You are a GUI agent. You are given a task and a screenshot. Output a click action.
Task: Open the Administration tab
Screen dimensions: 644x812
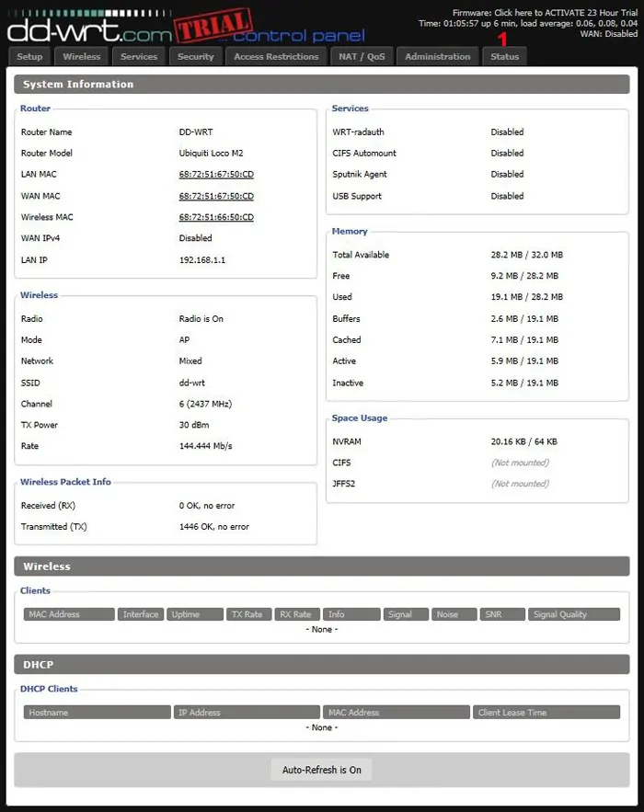(x=438, y=56)
